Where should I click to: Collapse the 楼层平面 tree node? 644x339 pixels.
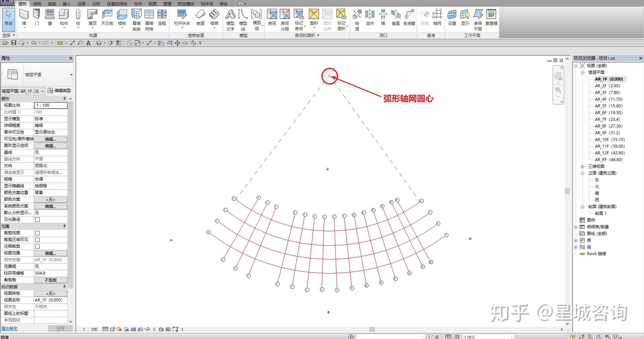point(583,72)
